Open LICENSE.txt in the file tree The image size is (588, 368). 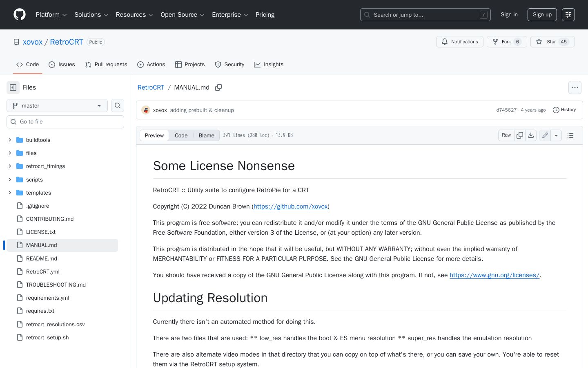click(41, 232)
